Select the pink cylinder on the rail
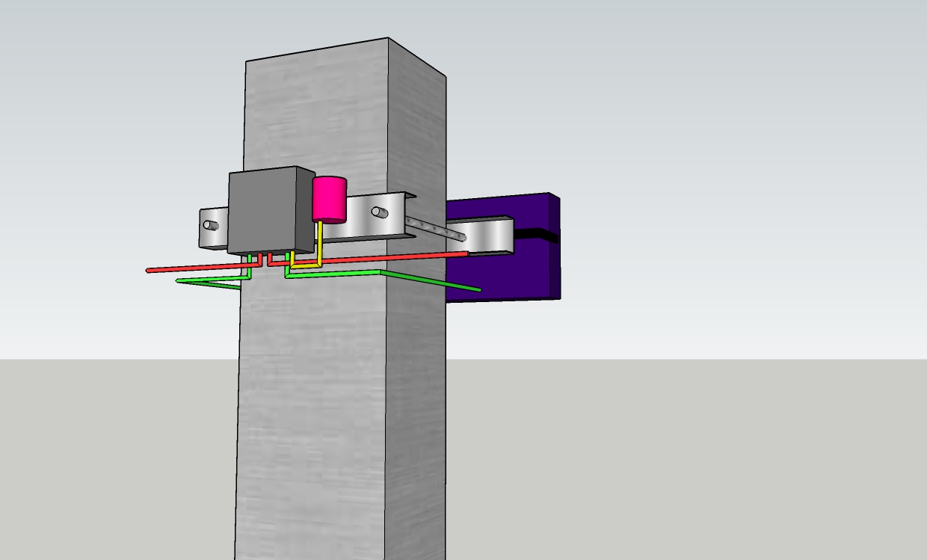 tap(328, 200)
